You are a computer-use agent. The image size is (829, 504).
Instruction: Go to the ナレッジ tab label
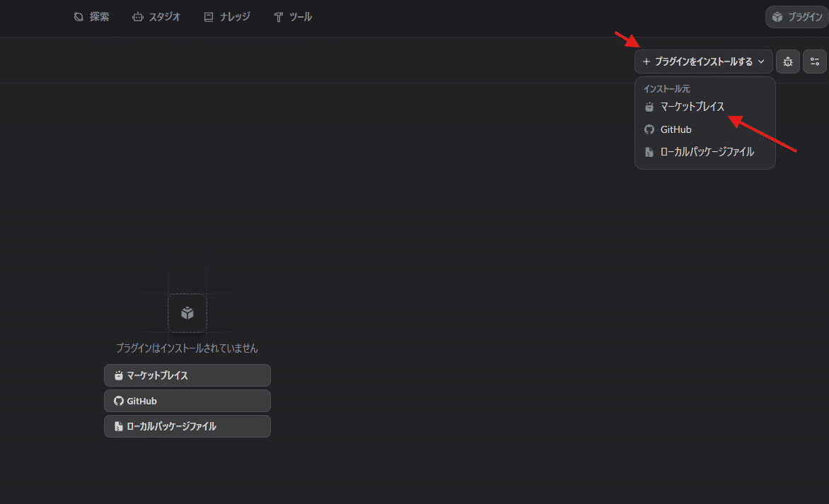235,17
